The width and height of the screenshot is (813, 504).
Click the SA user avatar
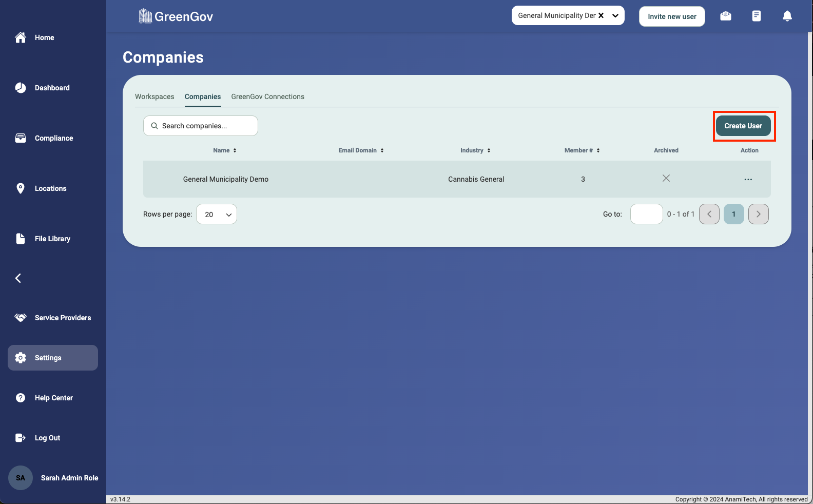[21, 478]
